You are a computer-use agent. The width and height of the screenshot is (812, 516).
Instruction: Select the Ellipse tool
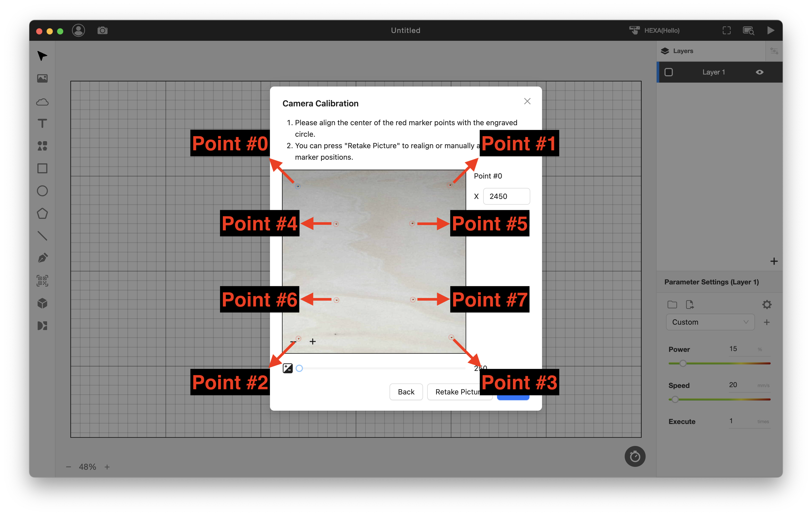click(x=42, y=191)
